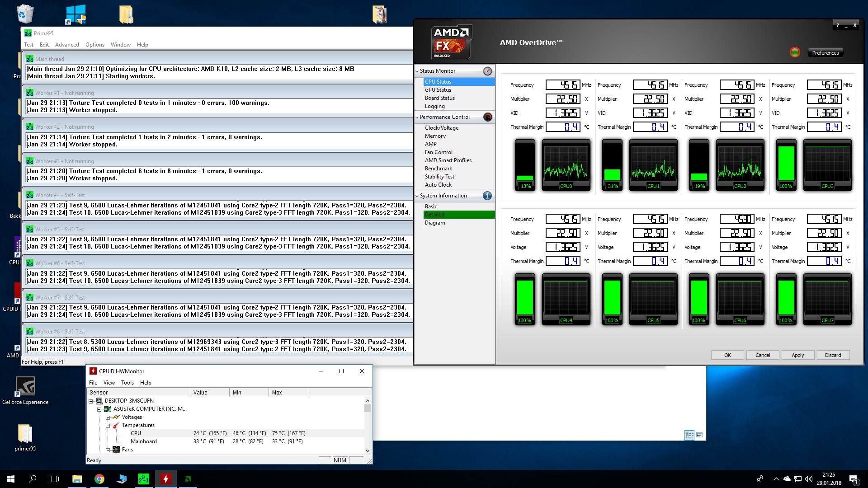Viewport: 868px width, 488px height.
Task: Open Prime95 Test menu
Action: (28, 45)
